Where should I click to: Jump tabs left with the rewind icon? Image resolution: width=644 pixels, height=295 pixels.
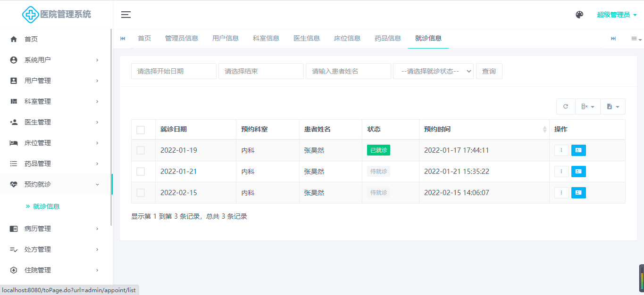pyautogui.click(x=123, y=38)
